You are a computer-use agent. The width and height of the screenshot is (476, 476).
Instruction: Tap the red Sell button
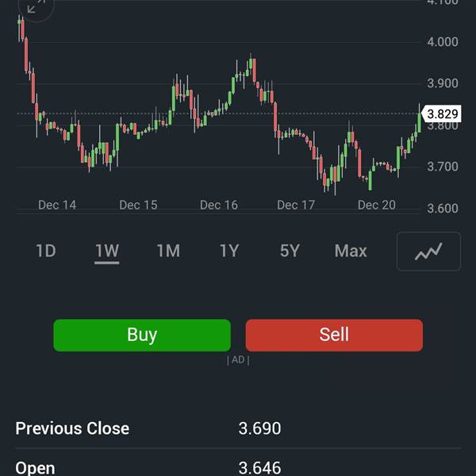click(334, 335)
